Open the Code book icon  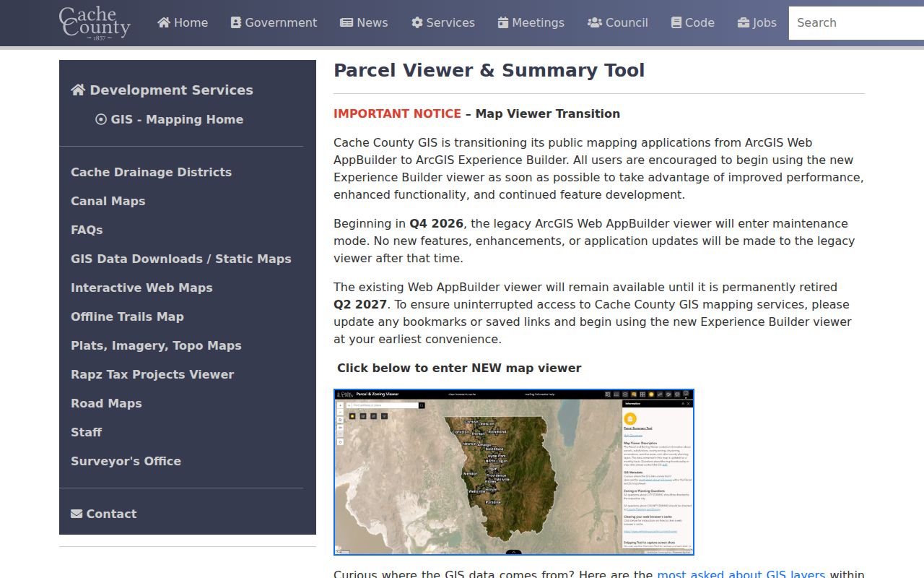pos(676,22)
